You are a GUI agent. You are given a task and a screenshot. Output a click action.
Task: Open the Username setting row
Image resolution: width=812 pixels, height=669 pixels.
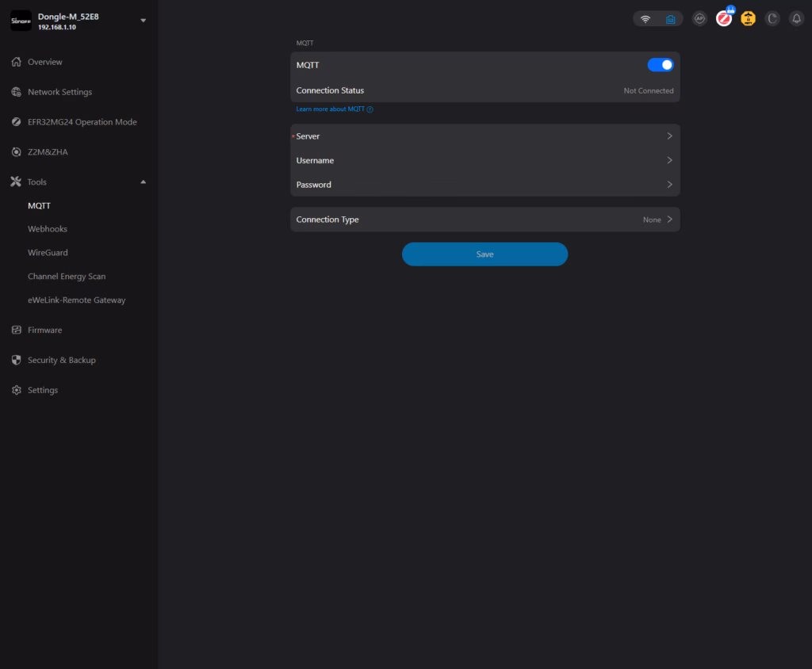coord(485,160)
